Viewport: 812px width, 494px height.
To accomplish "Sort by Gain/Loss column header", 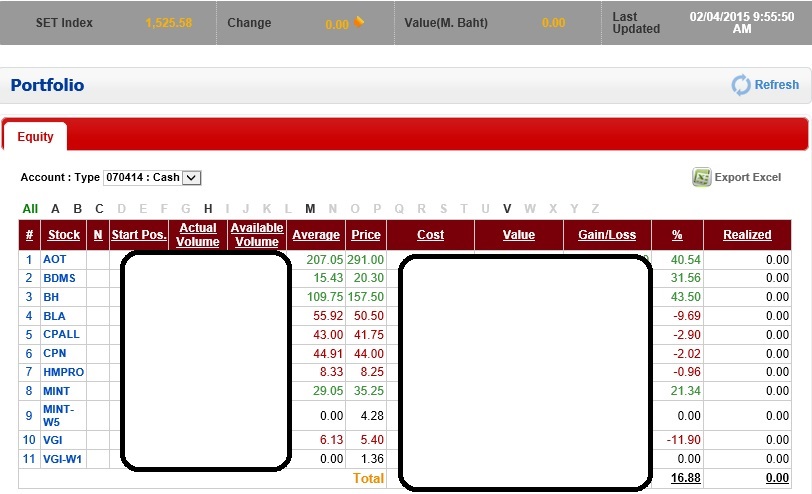I will pyautogui.click(x=607, y=235).
